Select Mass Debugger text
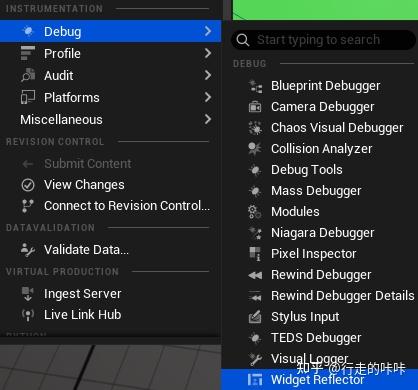 (316, 191)
